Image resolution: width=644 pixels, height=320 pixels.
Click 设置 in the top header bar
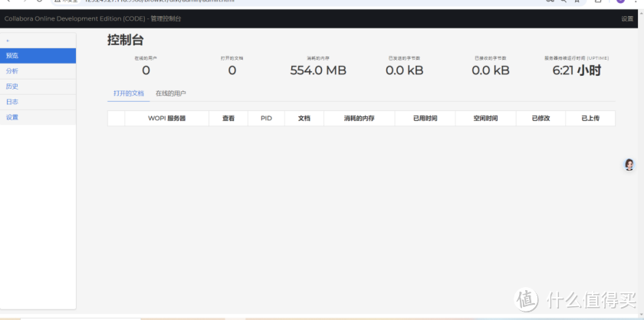tap(627, 19)
